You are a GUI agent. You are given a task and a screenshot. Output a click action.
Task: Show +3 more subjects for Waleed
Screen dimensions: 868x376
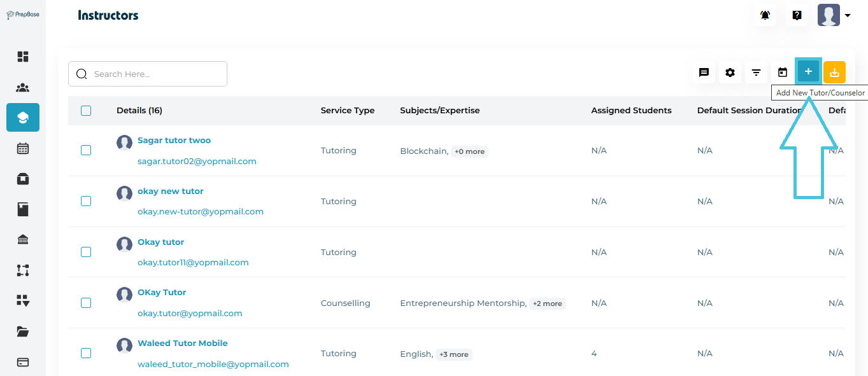[x=453, y=354]
